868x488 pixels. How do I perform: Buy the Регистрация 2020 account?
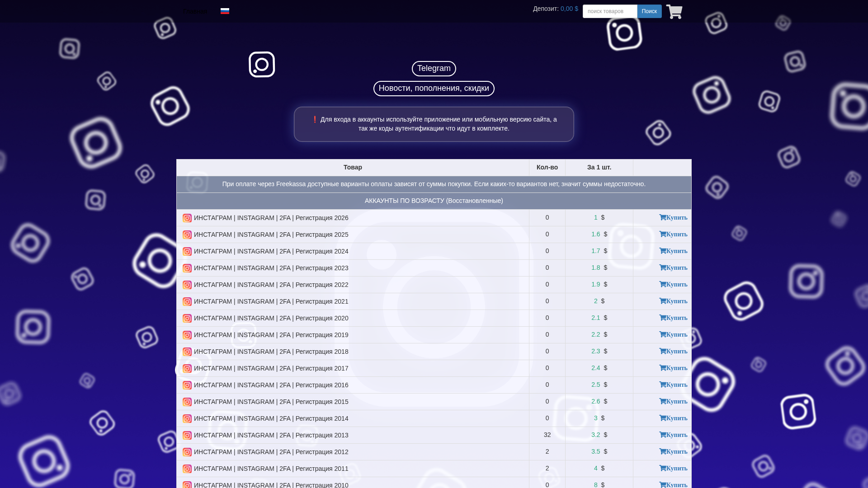673,318
